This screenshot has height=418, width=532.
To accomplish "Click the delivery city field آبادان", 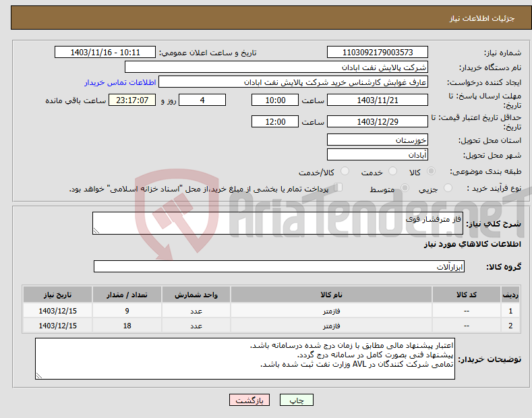I will 378,154.
